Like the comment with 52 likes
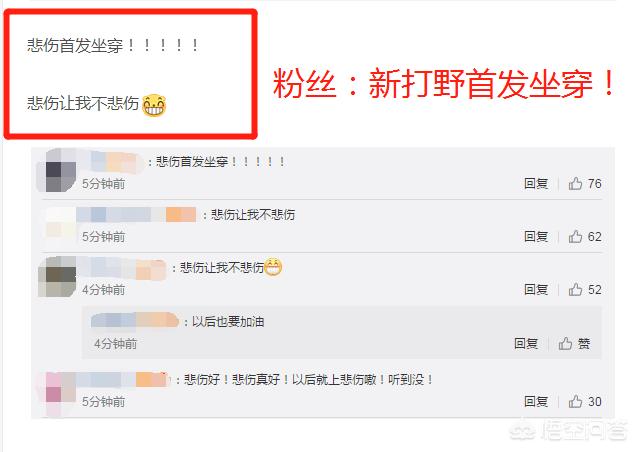Screen dimensions: 639x452 point(575,290)
